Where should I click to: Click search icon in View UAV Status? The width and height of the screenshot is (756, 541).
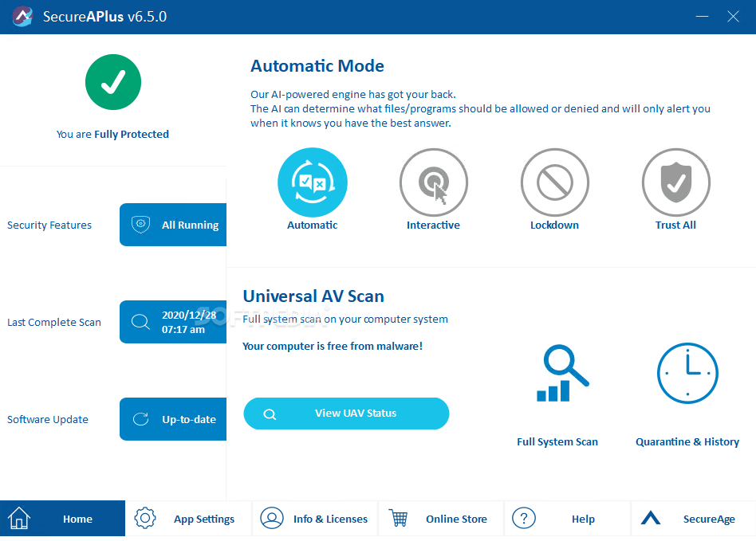270,414
